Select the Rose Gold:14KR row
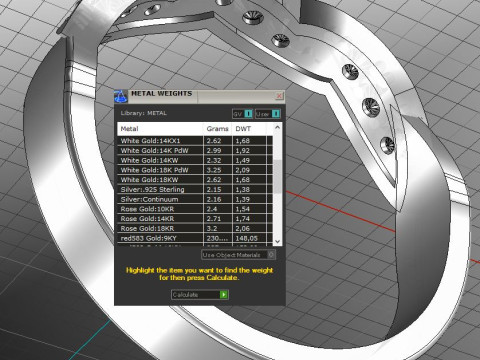Image resolution: width=480 pixels, height=360 pixels. coord(195,219)
